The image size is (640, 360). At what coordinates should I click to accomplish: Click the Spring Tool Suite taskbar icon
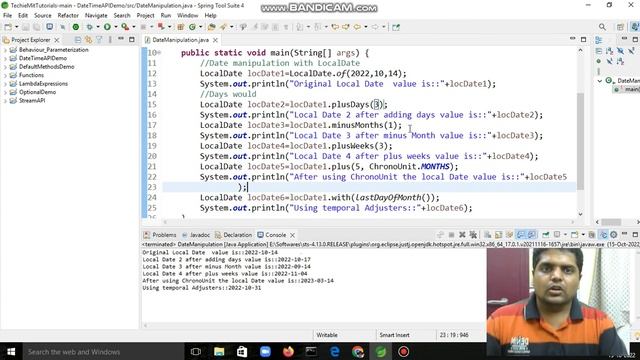click(381, 351)
